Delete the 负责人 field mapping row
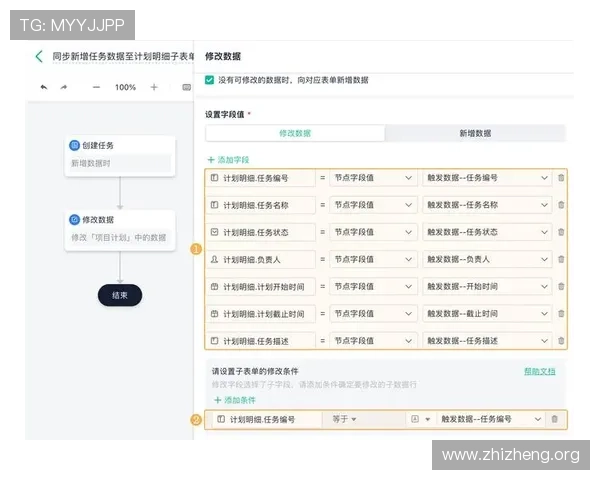 click(x=561, y=259)
